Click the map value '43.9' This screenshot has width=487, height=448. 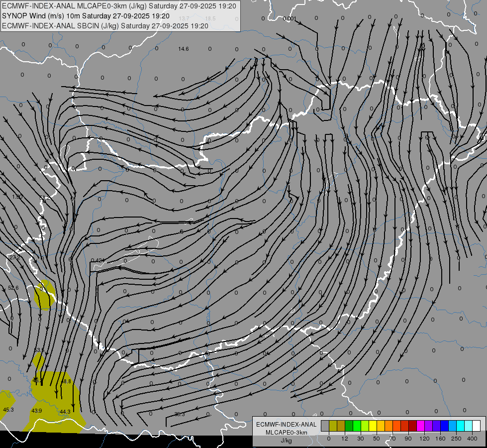point(37,411)
